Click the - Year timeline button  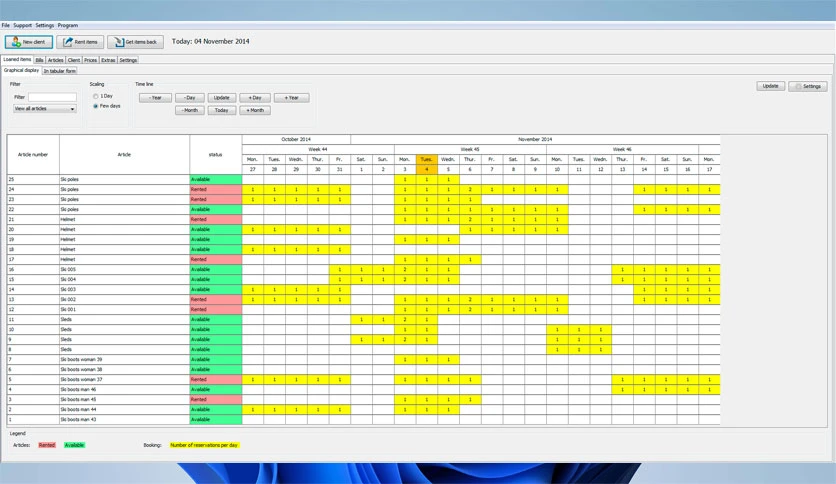155,98
